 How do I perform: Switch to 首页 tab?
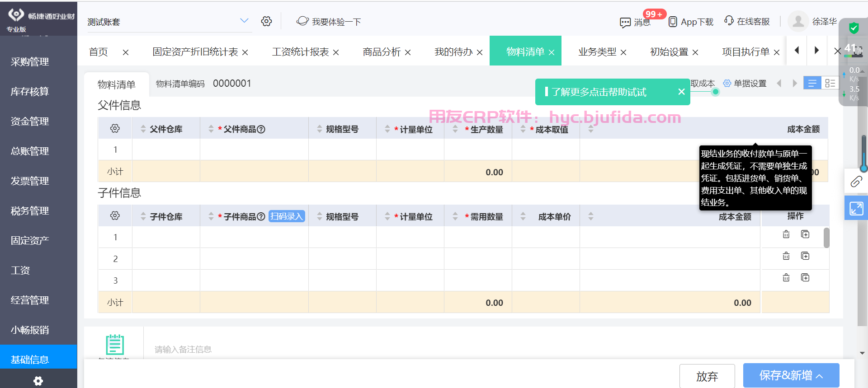tap(99, 52)
